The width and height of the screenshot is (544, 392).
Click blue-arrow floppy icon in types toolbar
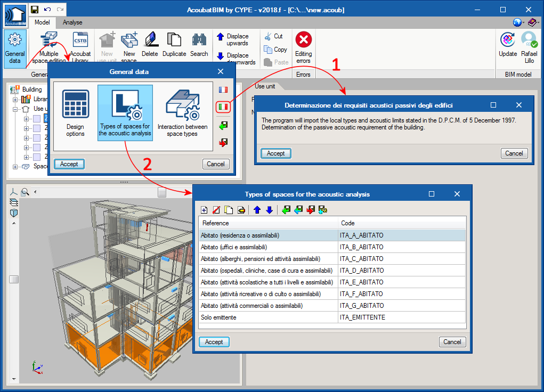(298, 210)
